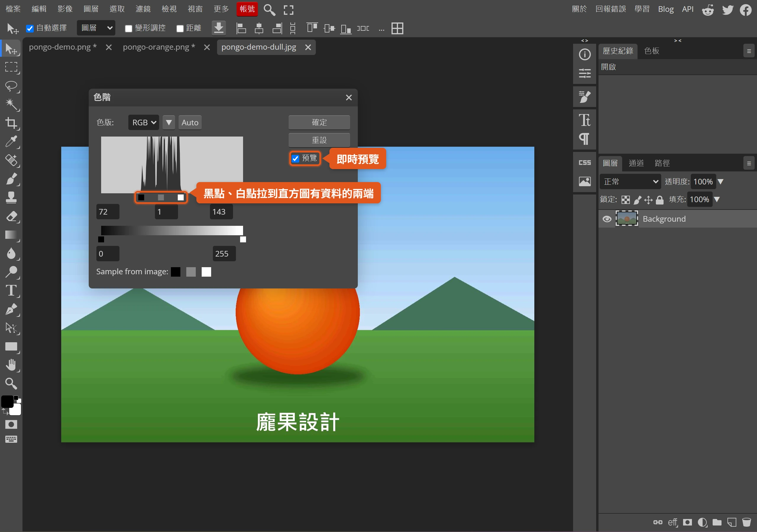Click the 重設 reset button
757x532 pixels.
pyautogui.click(x=319, y=140)
